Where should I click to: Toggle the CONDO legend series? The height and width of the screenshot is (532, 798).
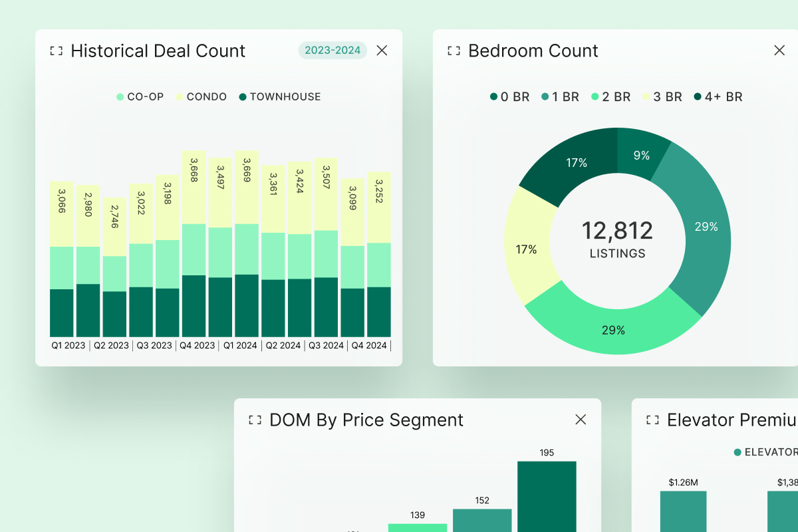point(201,97)
